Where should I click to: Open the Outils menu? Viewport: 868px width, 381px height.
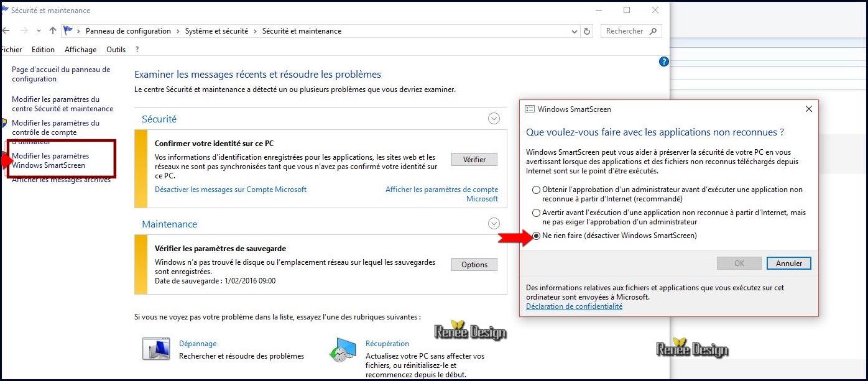[116, 50]
